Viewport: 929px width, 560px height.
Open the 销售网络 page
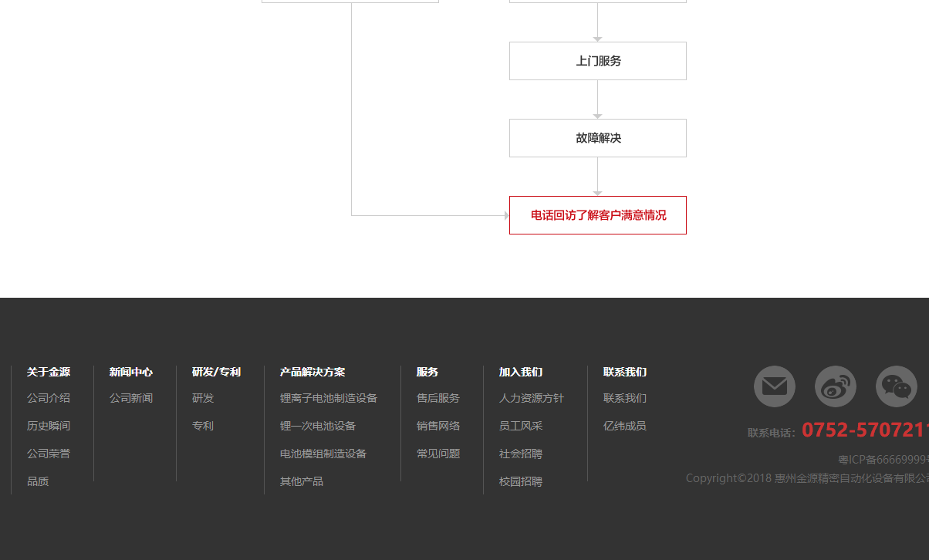tap(437, 425)
